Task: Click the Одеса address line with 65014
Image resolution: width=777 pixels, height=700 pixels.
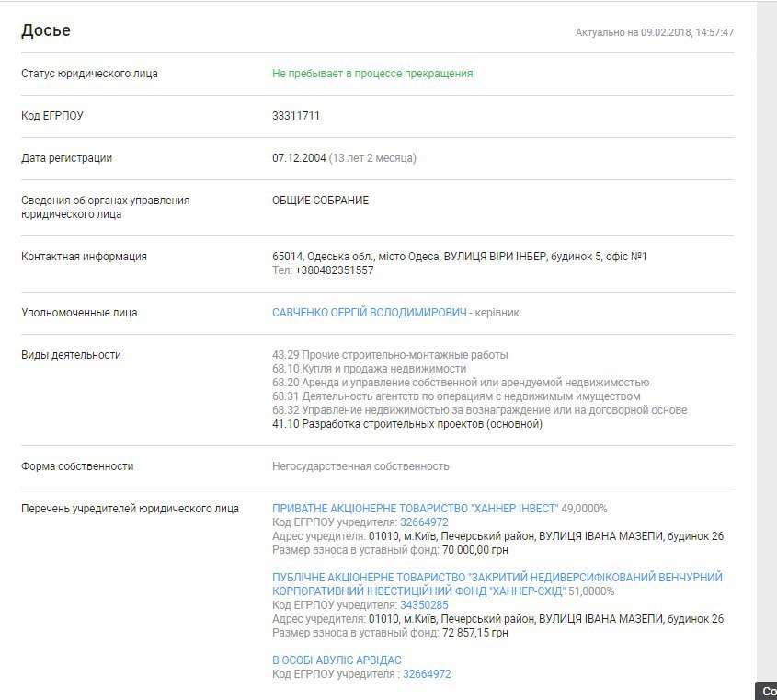Action: [x=459, y=257]
